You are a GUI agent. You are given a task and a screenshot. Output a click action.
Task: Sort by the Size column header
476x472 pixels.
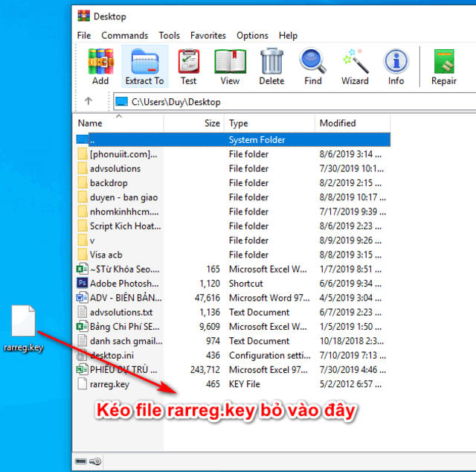[194, 123]
